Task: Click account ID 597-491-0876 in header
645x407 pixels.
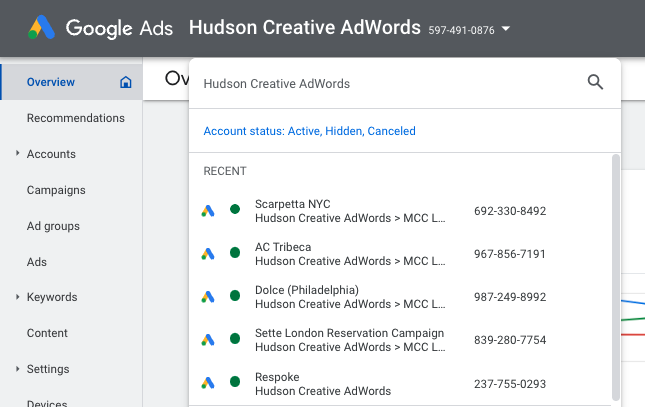Action: [x=461, y=30]
